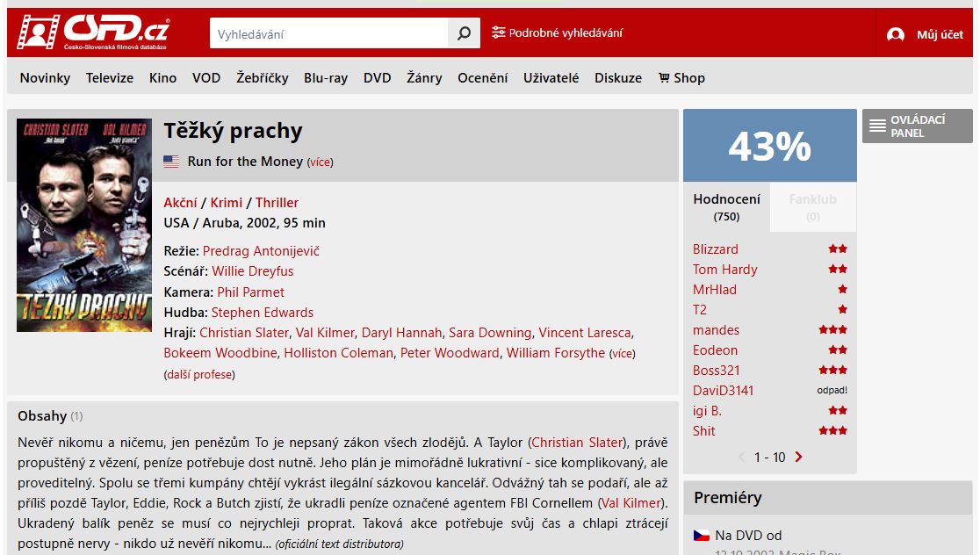The width and height of the screenshot is (980, 555).
Task: Select the Krimi genre link
Action: click(x=227, y=203)
